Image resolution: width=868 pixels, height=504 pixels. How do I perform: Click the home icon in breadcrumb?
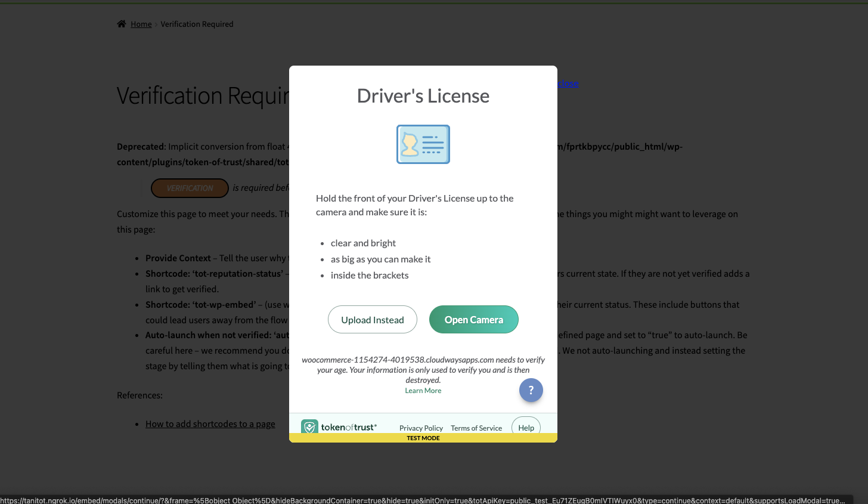(x=122, y=24)
